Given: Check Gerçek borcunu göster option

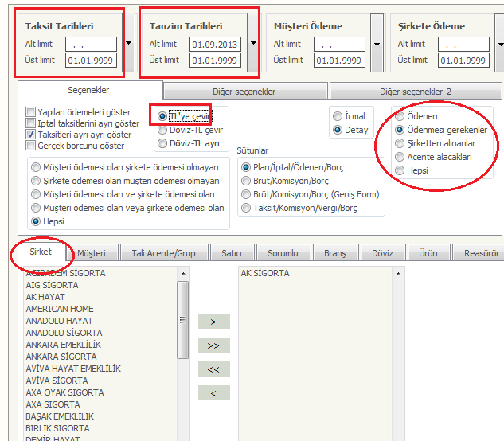Looking at the screenshot, I should [x=31, y=146].
